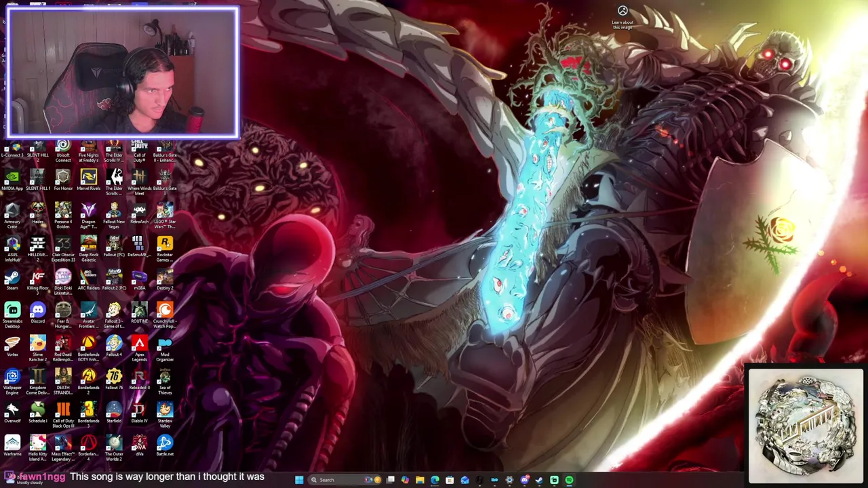Screen dimensions: 868x488
Task: Open File Explorer from taskbar
Action: pyautogui.click(x=420, y=480)
